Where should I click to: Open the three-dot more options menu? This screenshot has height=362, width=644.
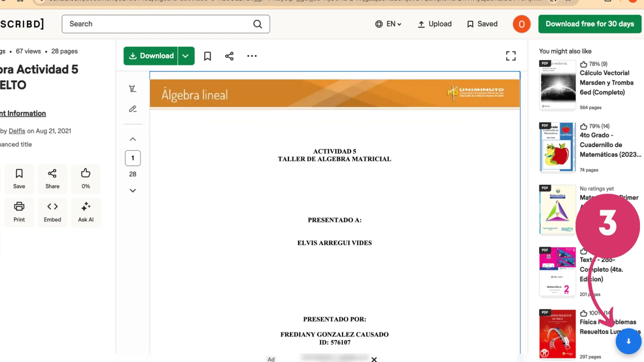point(252,56)
